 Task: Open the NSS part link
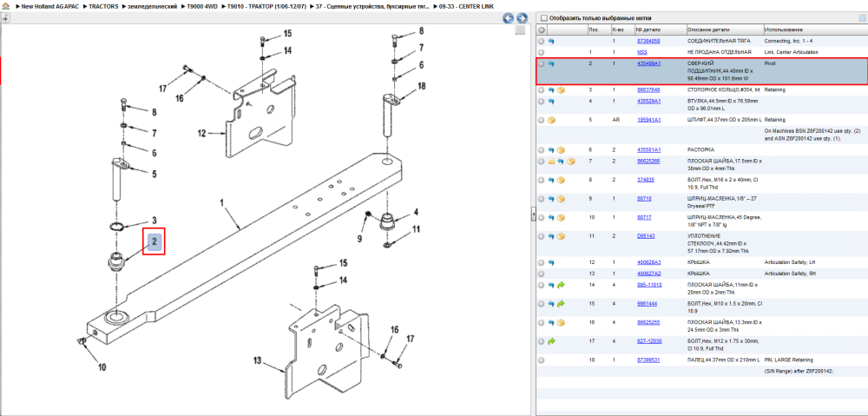pos(641,52)
